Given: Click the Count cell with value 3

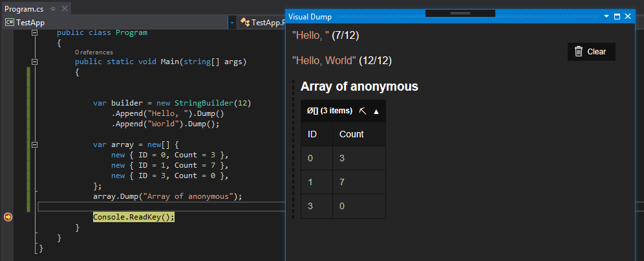Looking at the screenshot, I should click(359, 158).
